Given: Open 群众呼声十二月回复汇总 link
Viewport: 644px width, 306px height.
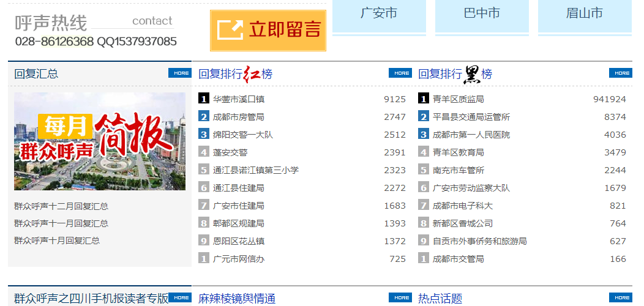Looking at the screenshot, I should pyautogui.click(x=61, y=206).
